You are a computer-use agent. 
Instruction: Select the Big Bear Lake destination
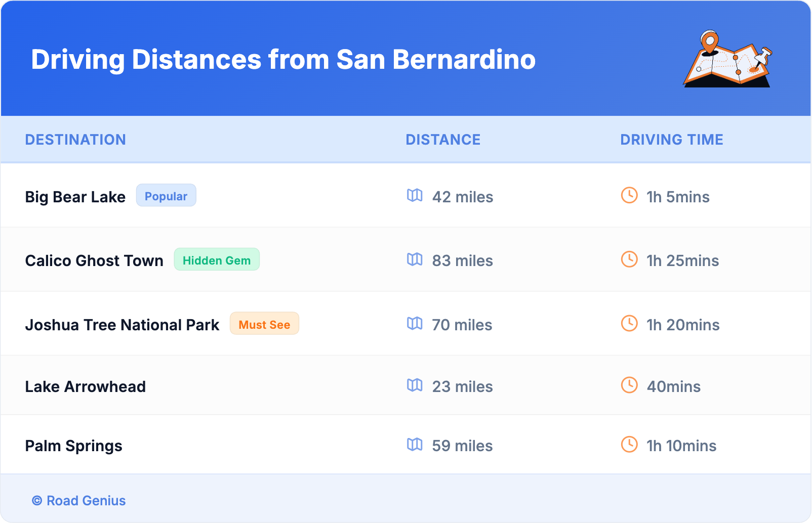75,197
